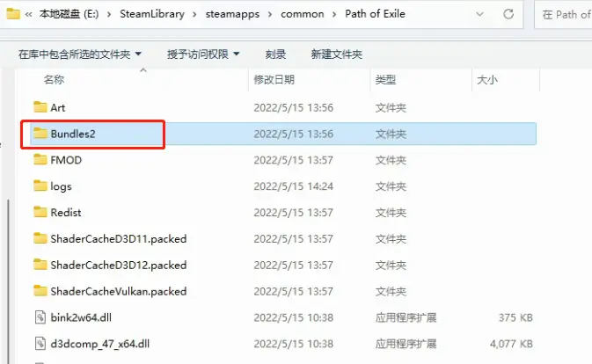Navigate to SteamLibrary in the breadcrumb

pos(152,14)
